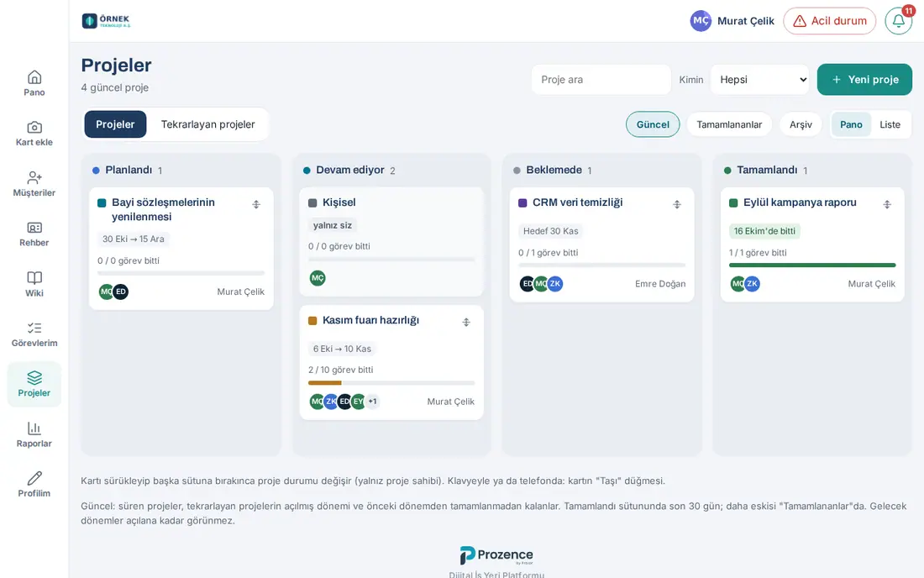Click the Emre Doğan owner name

pyautogui.click(x=660, y=284)
